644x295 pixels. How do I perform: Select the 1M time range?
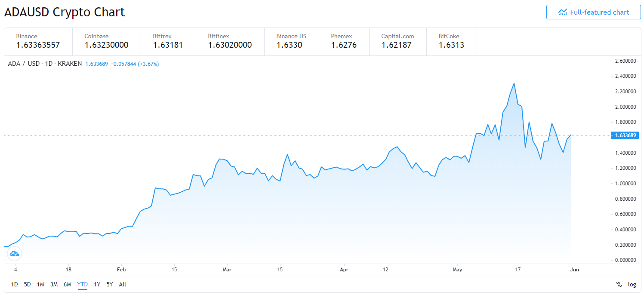click(x=40, y=284)
